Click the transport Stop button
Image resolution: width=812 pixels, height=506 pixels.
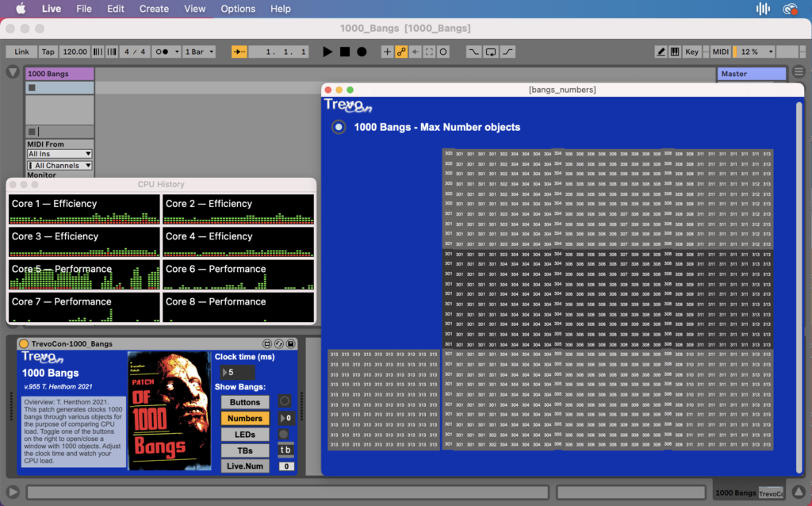pyautogui.click(x=345, y=52)
